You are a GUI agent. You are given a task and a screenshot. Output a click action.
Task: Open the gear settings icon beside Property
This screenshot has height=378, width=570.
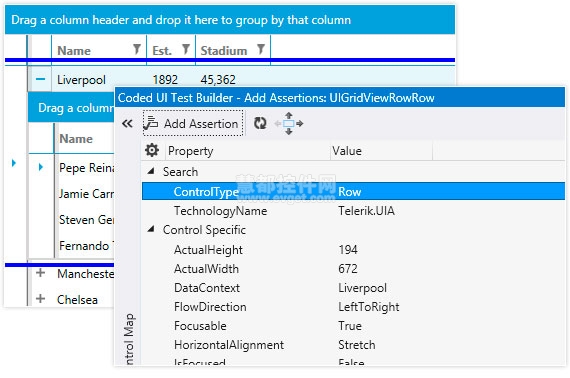[152, 150]
